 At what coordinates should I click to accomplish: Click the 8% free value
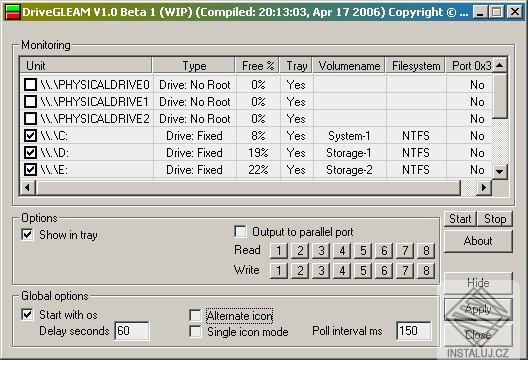(258, 136)
